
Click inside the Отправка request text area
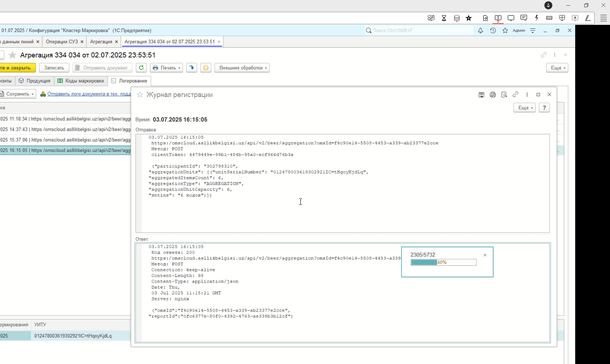pyautogui.click(x=342, y=183)
